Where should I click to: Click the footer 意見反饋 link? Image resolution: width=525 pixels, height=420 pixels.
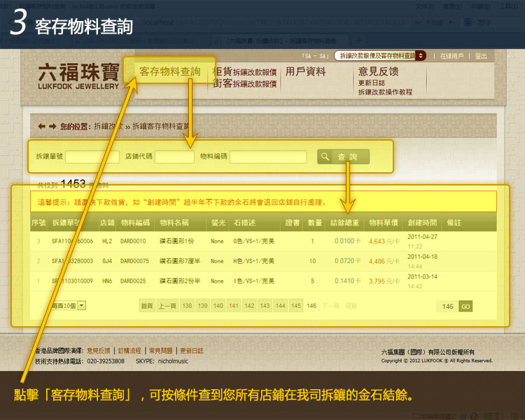99,351
